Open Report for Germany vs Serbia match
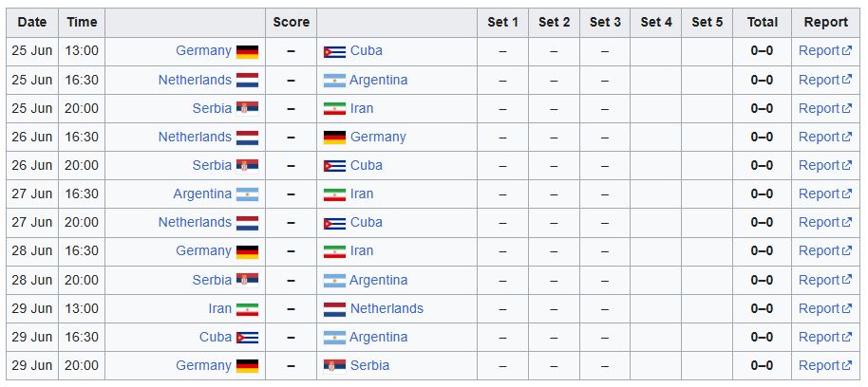The width and height of the screenshot is (868, 387). click(825, 365)
